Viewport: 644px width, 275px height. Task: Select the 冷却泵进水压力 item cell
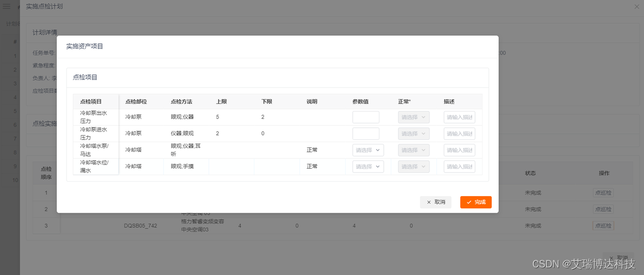coord(96,133)
